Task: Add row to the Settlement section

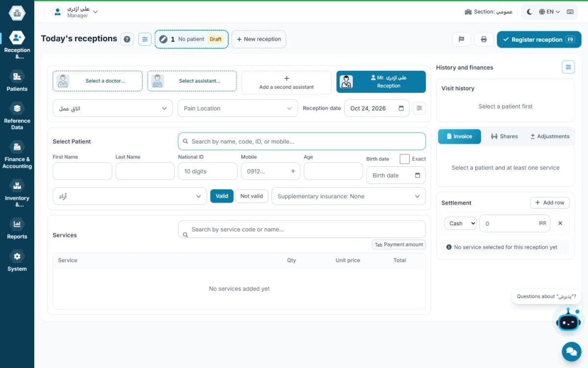Action: pyautogui.click(x=549, y=203)
